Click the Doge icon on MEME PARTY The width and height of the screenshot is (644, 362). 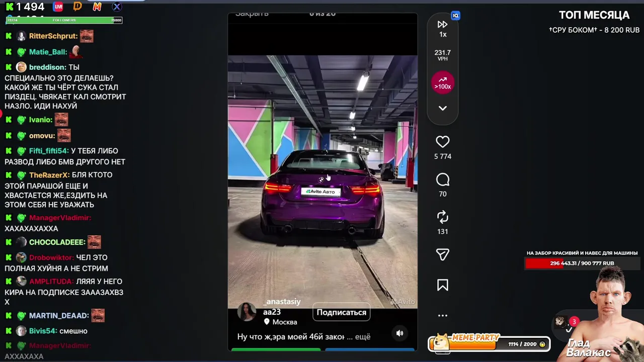(x=441, y=342)
